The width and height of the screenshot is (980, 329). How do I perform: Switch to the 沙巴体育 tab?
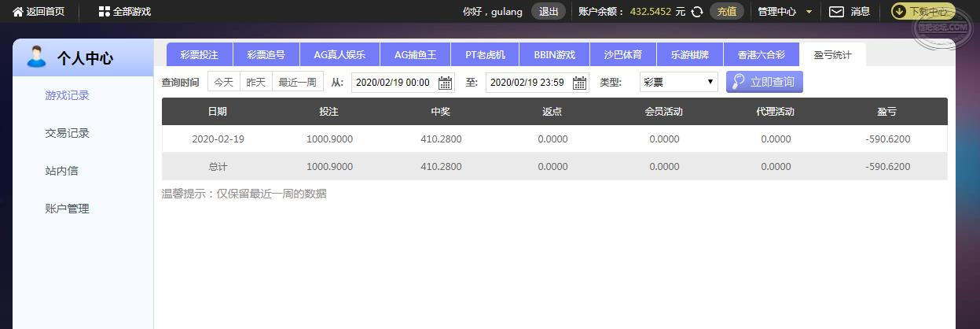(x=623, y=55)
